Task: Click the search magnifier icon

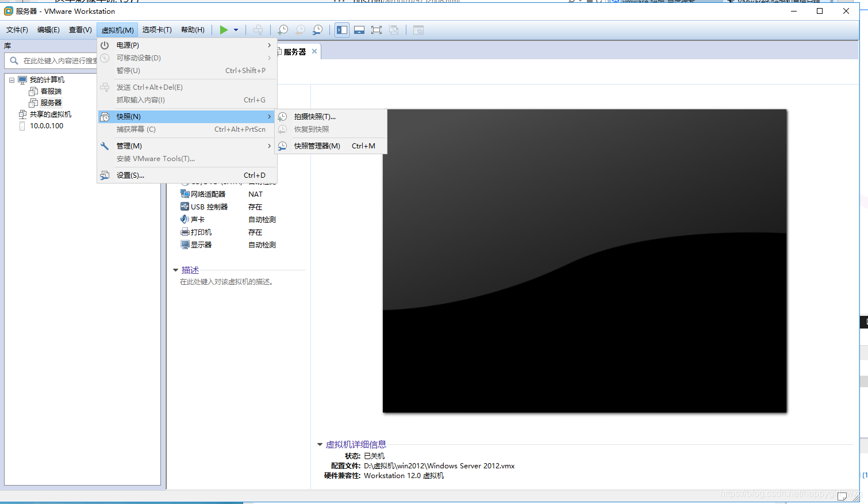Action: coord(14,60)
